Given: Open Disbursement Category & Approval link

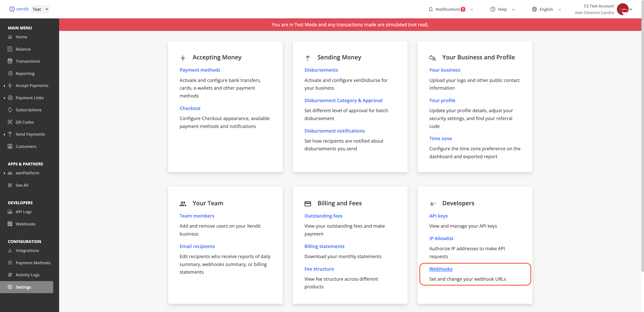Looking at the screenshot, I should click(343, 101).
